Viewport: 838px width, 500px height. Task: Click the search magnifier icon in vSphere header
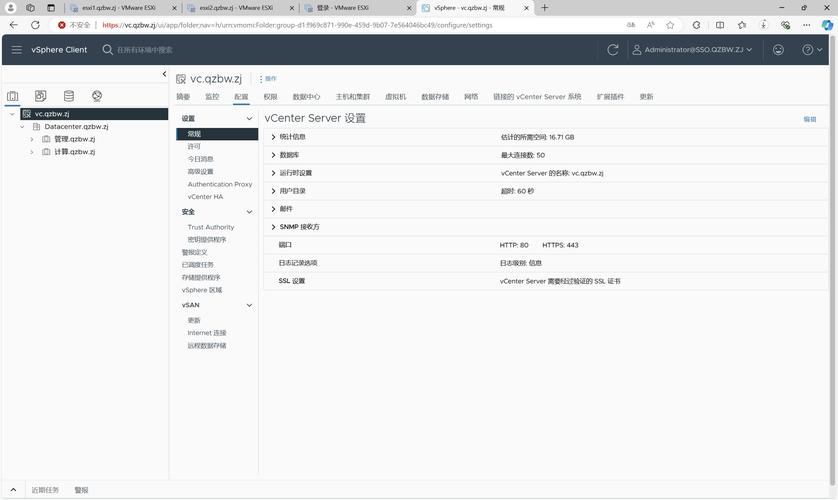[107, 50]
